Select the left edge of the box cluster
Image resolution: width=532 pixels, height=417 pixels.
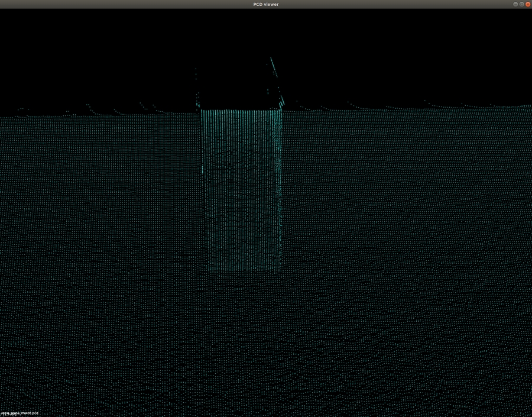(x=202, y=177)
